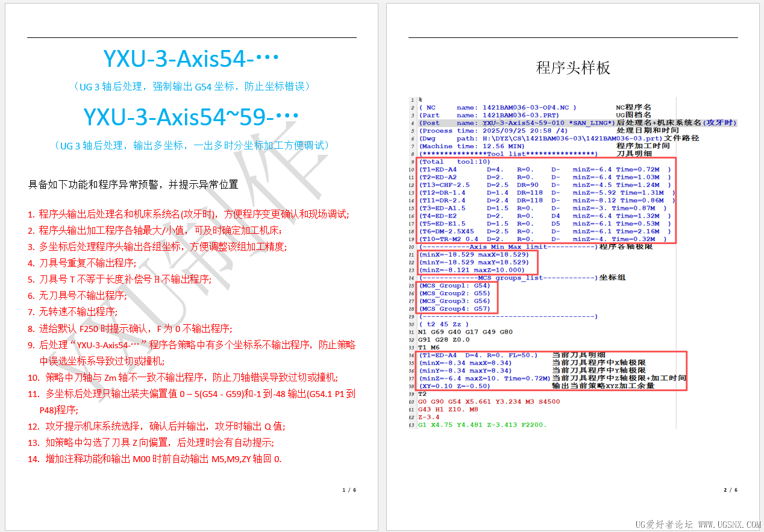Viewport: 764px width, 532px height.
Task: Click the annotation "刀具明细" beside Tool list
Action: (x=634, y=154)
